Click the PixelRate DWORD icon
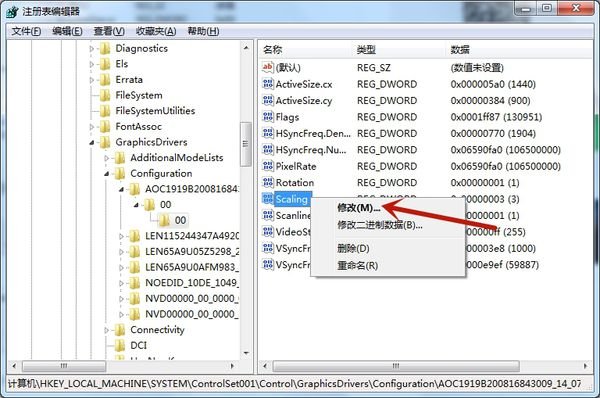Image resolution: width=600 pixels, height=398 pixels. (268, 166)
